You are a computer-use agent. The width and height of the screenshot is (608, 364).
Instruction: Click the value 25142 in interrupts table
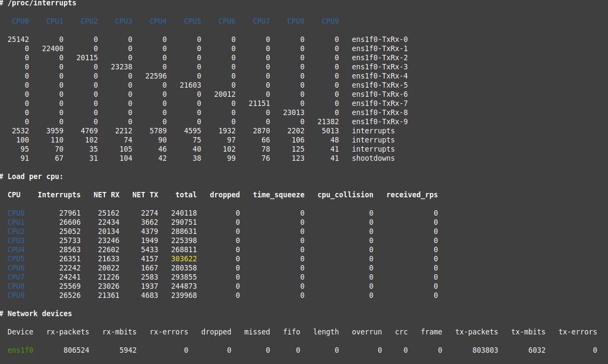(x=18, y=39)
